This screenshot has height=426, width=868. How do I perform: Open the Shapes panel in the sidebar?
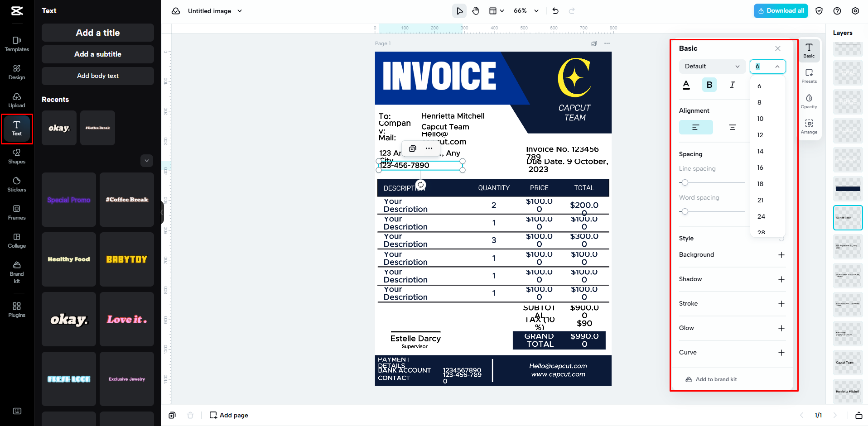pos(16,157)
